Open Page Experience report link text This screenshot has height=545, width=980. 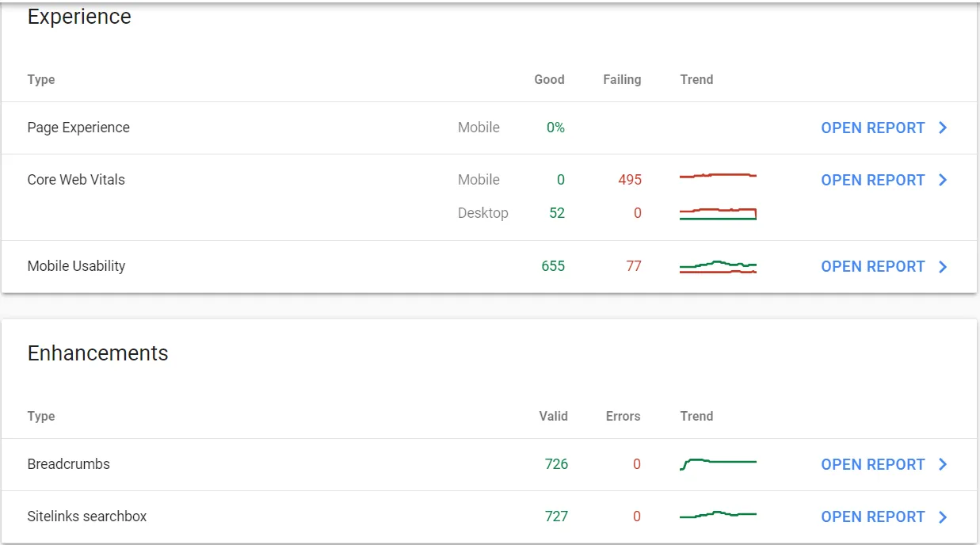click(872, 128)
